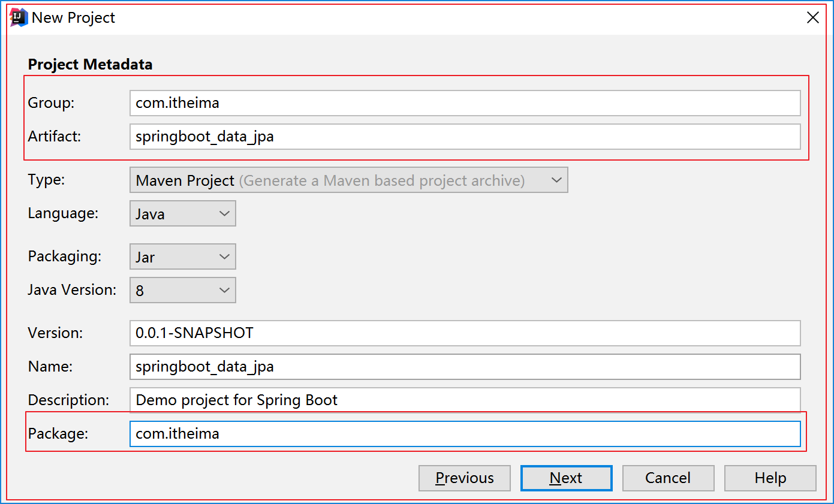Click the Group: label
834x504 pixels.
pyautogui.click(x=51, y=103)
